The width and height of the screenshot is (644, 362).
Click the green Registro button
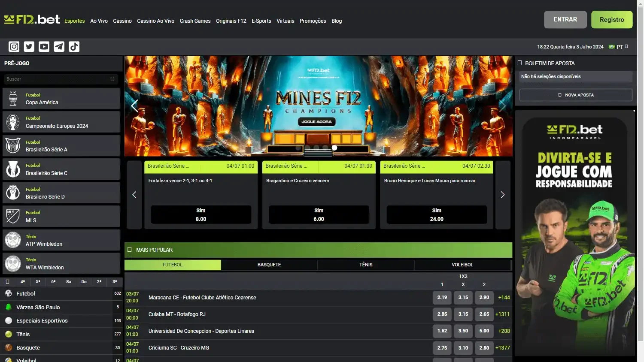(612, 20)
